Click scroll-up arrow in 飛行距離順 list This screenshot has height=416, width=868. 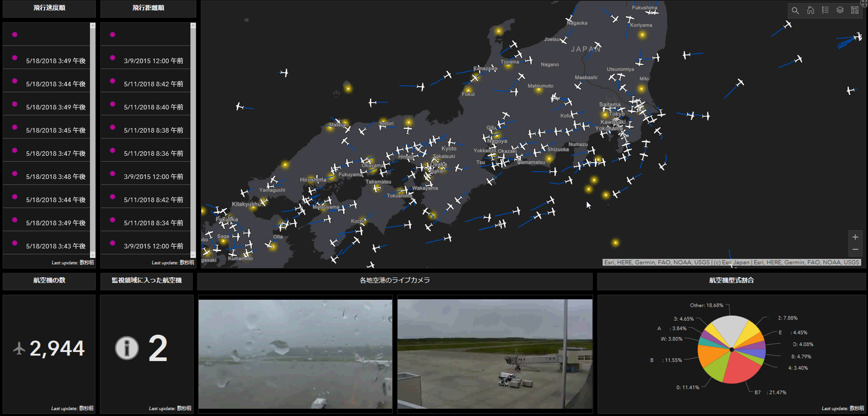[x=193, y=26]
